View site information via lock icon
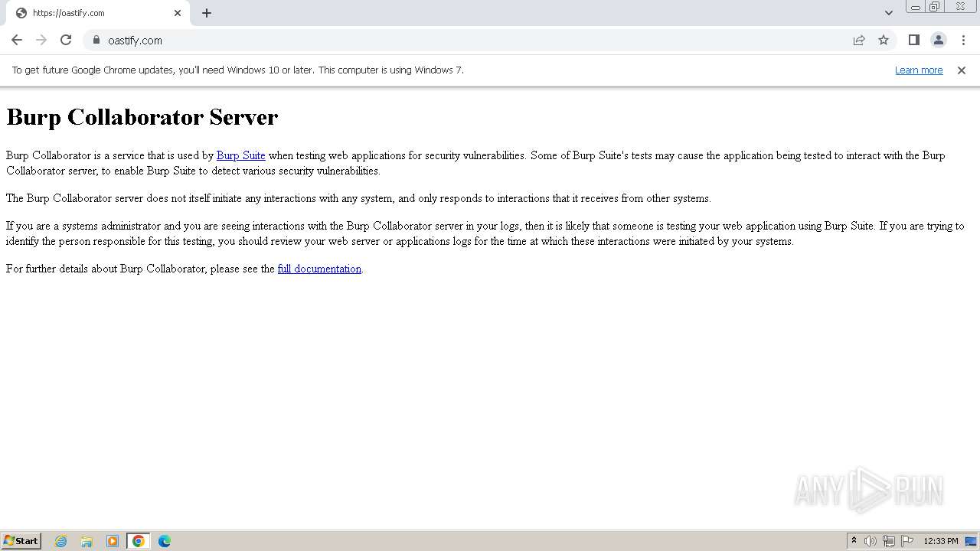The width and height of the screenshot is (980, 551). tap(96, 40)
